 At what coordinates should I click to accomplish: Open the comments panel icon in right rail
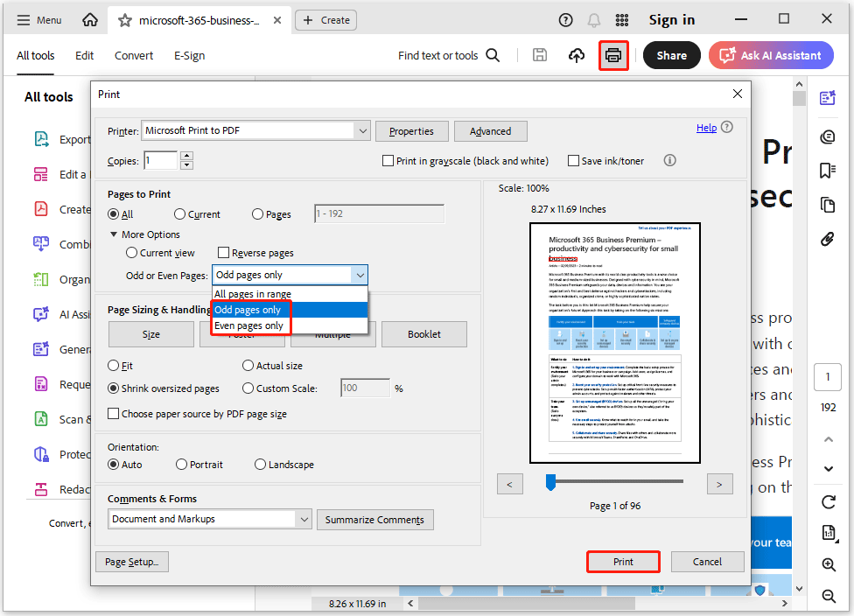[x=828, y=136]
